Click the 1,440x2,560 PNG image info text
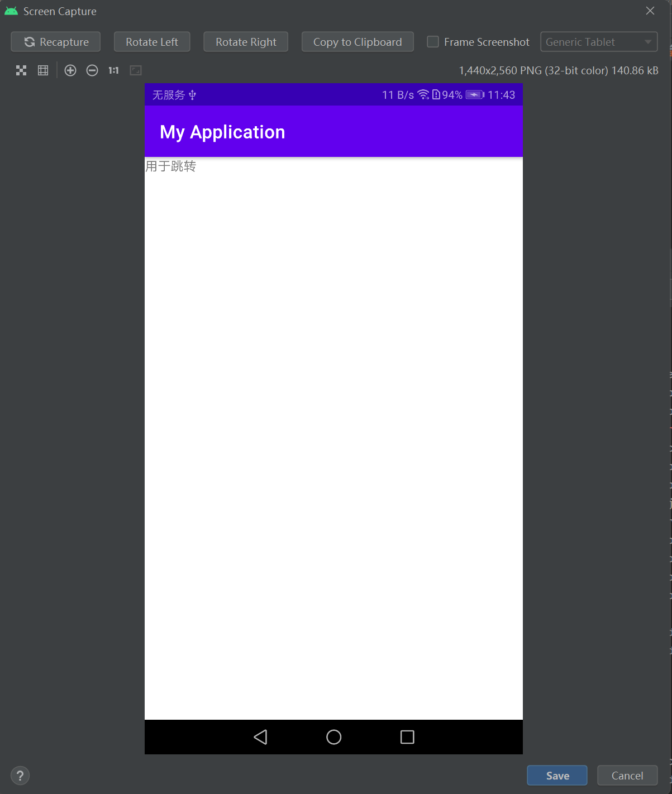672x794 pixels. 559,70
